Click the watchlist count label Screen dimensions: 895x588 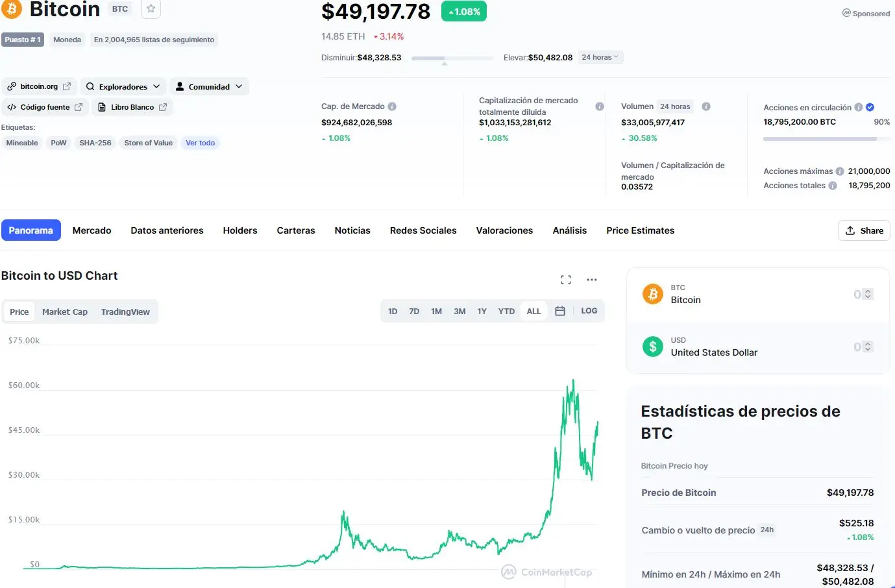[x=154, y=40]
